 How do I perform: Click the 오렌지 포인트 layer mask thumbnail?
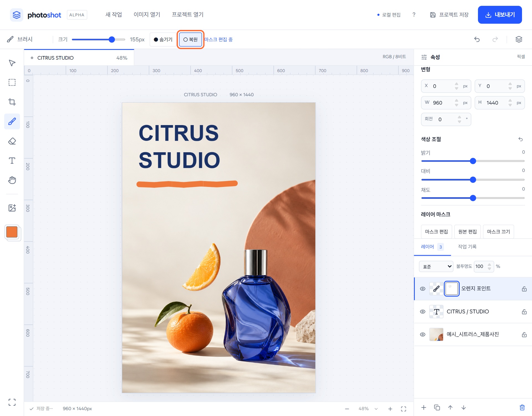[x=452, y=289]
